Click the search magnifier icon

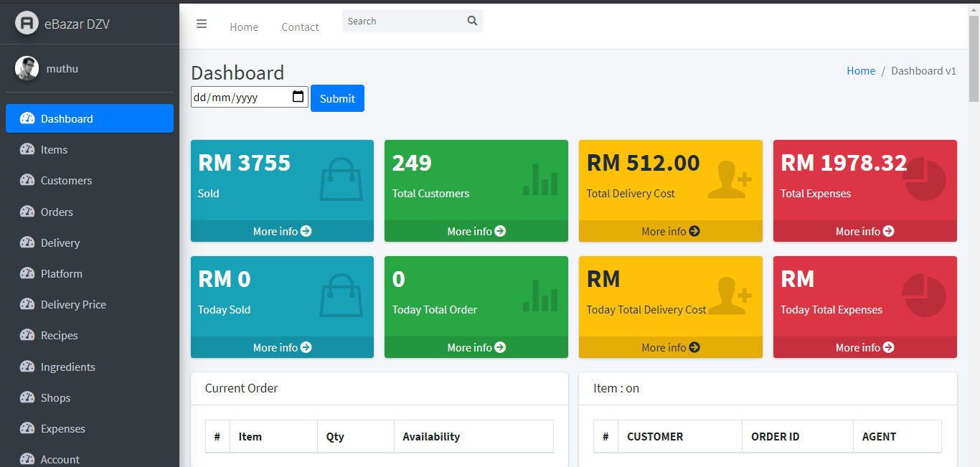pyautogui.click(x=472, y=21)
